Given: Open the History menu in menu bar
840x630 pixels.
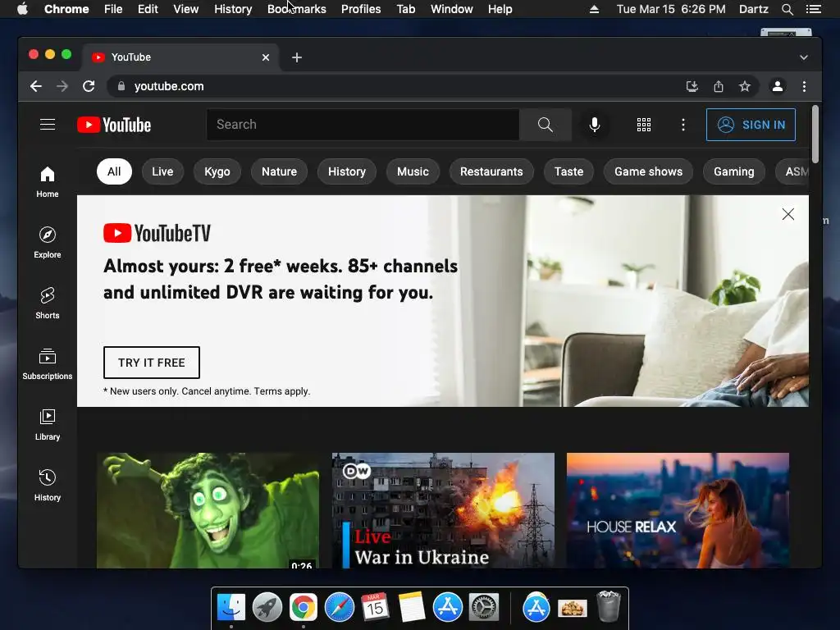Looking at the screenshot, I should 233,9.
